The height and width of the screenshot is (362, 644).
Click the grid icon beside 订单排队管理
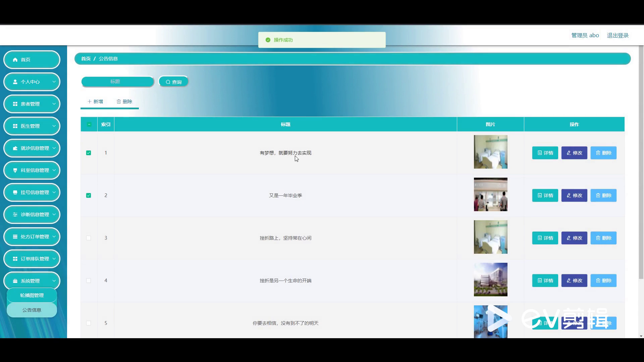coord(15,259)
